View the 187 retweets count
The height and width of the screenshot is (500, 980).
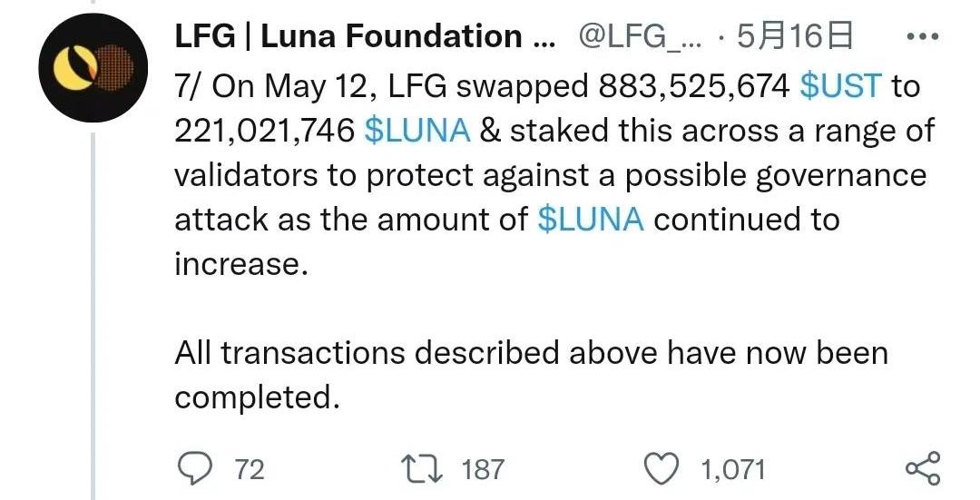click(483, 469)
